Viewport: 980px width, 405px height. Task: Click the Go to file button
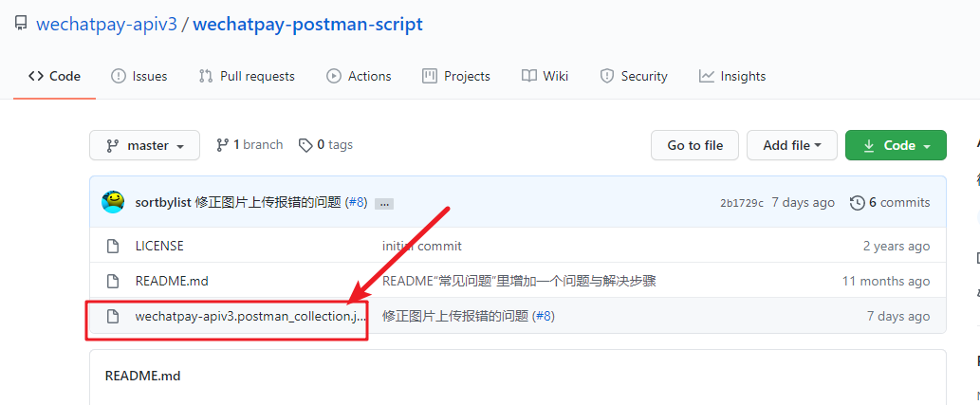pos(695,145)
